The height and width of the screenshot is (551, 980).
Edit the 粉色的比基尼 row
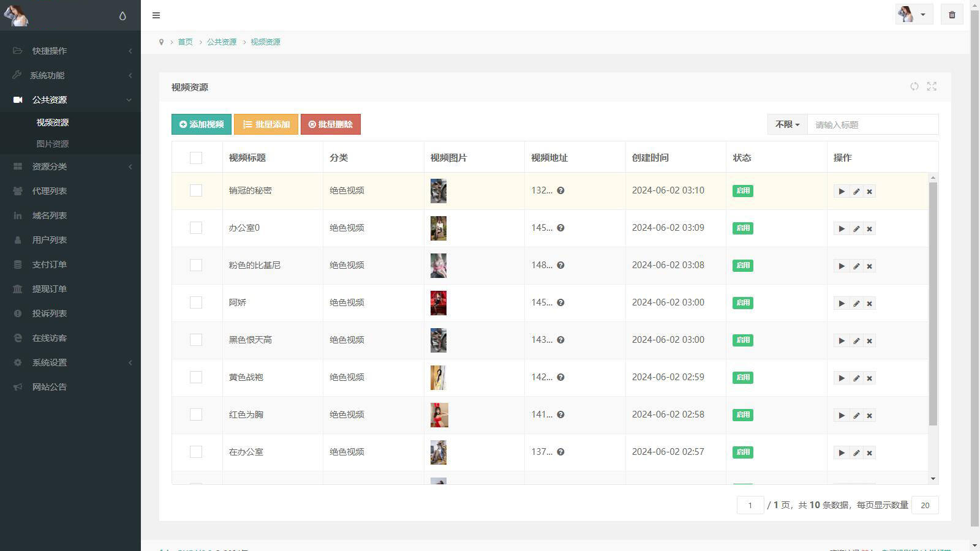pos(856,266)
